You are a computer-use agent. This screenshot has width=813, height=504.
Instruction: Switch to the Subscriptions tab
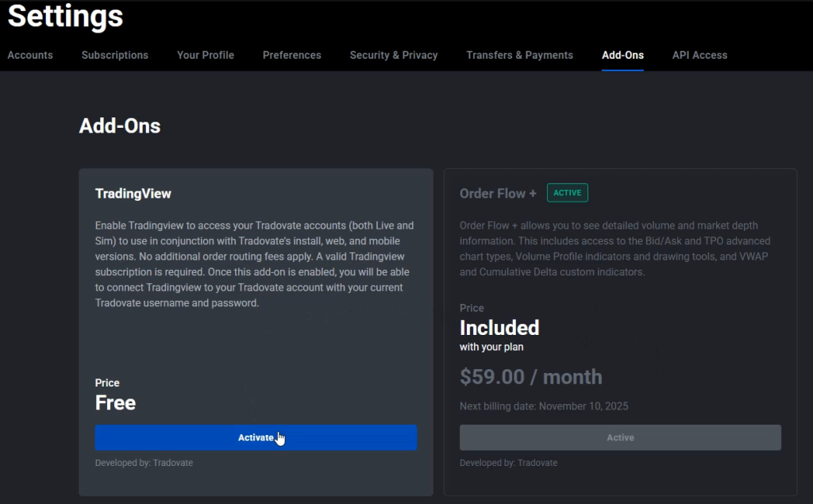[x=115, y=56]
